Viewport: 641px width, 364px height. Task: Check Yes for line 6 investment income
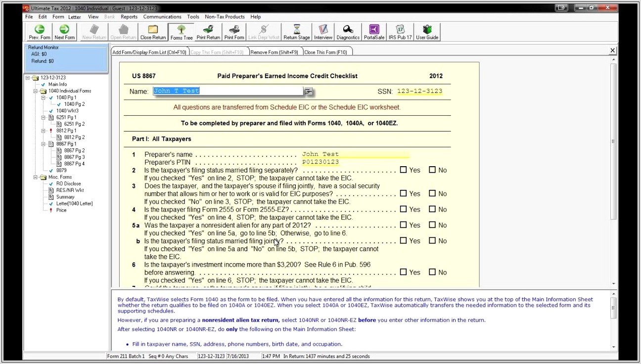[x=403, y=272]
